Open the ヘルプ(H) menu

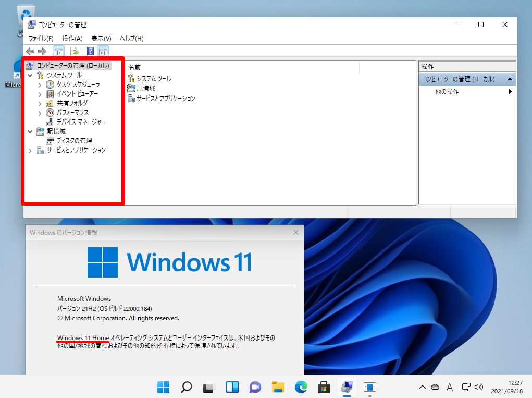(132, 39)
